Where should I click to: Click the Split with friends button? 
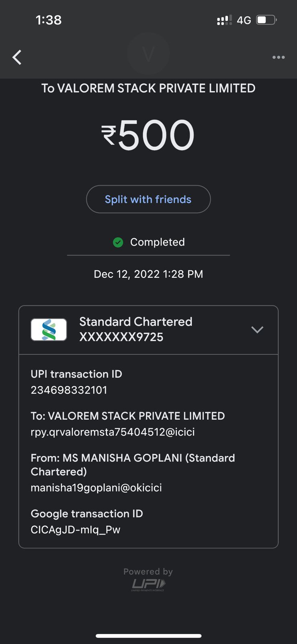148,199
